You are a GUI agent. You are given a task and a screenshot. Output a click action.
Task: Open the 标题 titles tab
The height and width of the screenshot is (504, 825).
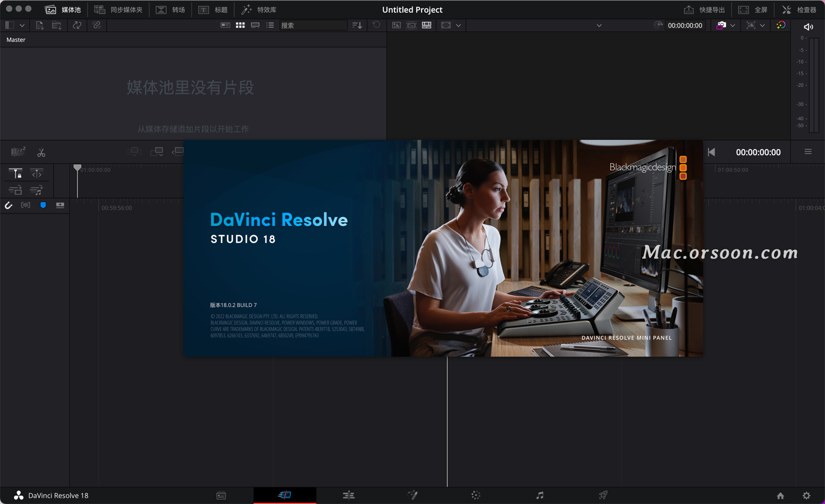pyautogui.click(x=213, y=10)
